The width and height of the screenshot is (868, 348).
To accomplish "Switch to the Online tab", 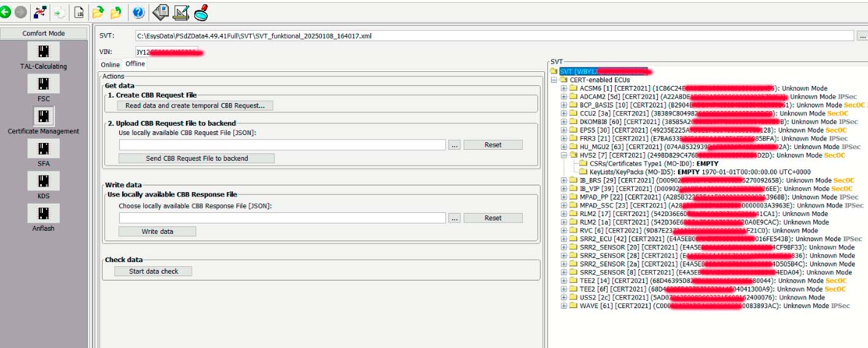I will click(111, 64).
